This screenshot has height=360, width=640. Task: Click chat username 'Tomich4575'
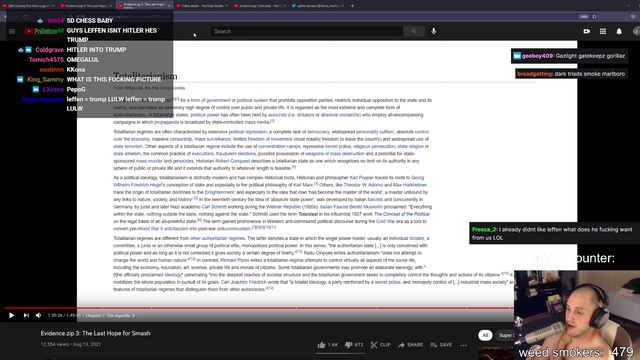(x=46, y=60)
